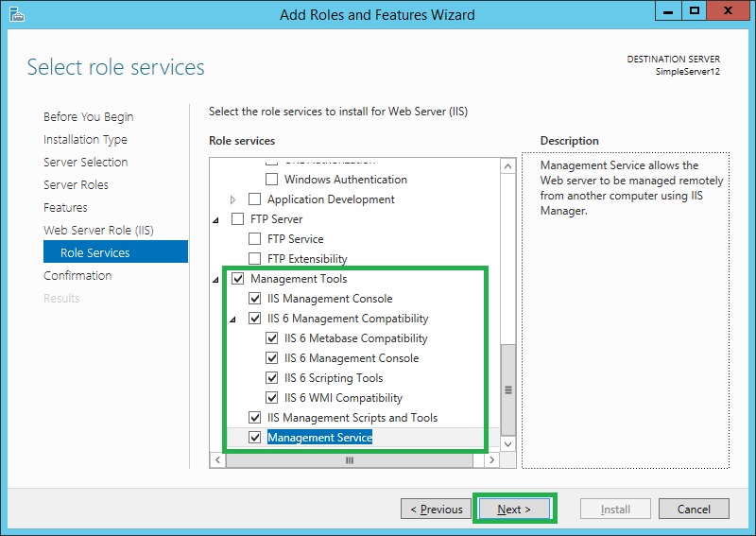Screen dimensions: 756x536
Task: Select the Management Service tree item
Action: coord(319,438)
